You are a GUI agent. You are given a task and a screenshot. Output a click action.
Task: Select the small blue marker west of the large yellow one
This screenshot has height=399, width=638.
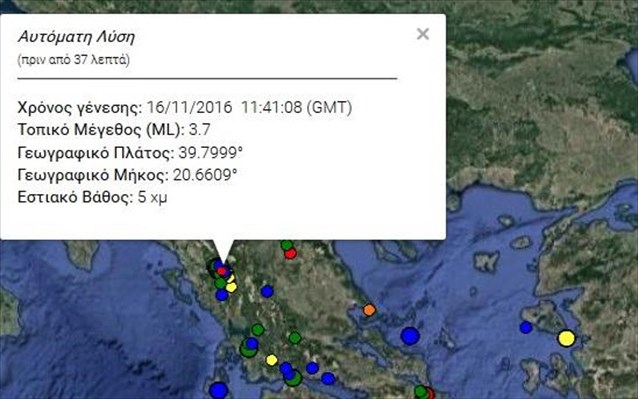(x=526, y=327)
